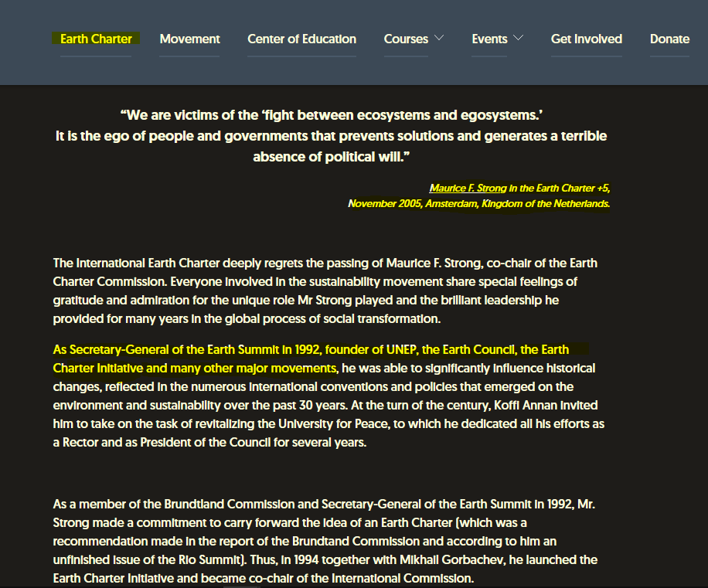
Task: Click the sentence starting "The International Earth Charter deeply regrets"
Action: coord(325,263)
